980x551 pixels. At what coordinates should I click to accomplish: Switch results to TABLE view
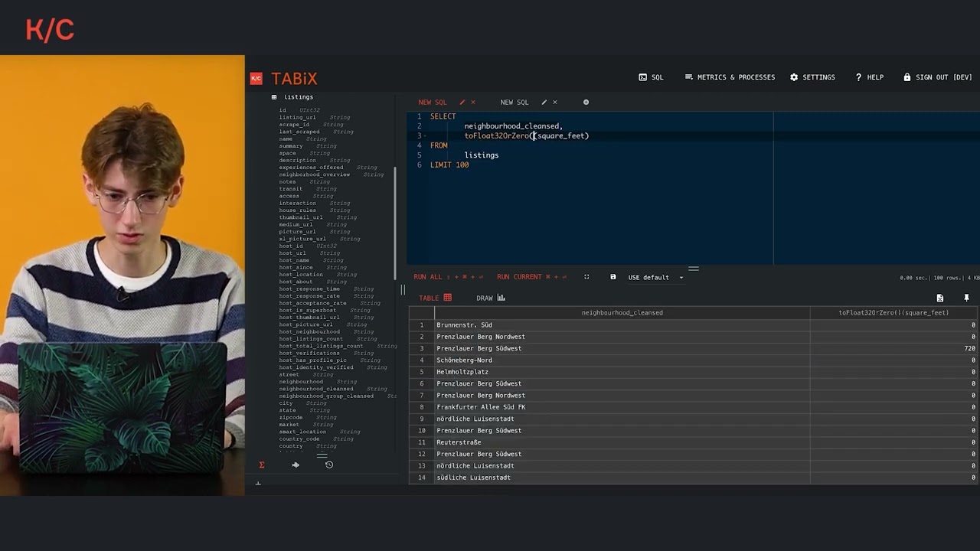pos(435,298)
